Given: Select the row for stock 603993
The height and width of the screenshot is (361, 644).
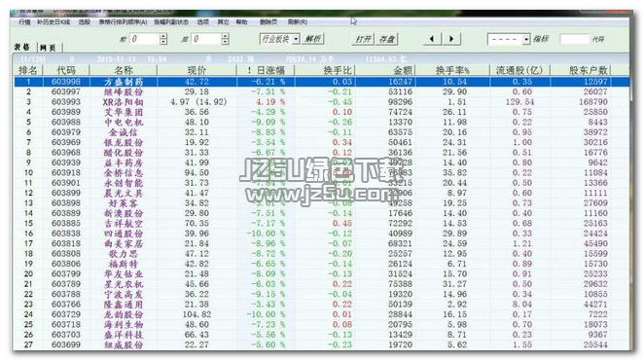Looking at the screenshot, I should 320,102.
